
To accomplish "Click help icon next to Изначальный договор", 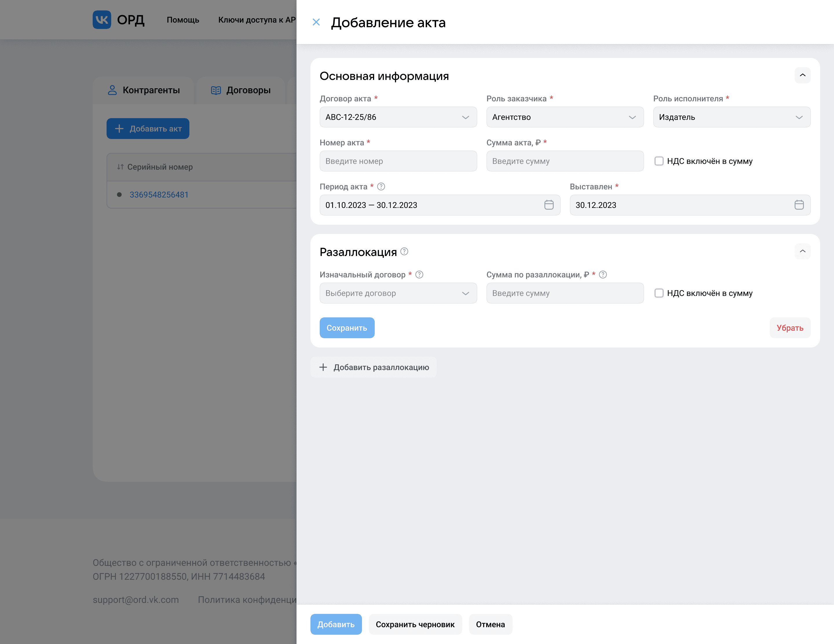I will tap(419, 275).
